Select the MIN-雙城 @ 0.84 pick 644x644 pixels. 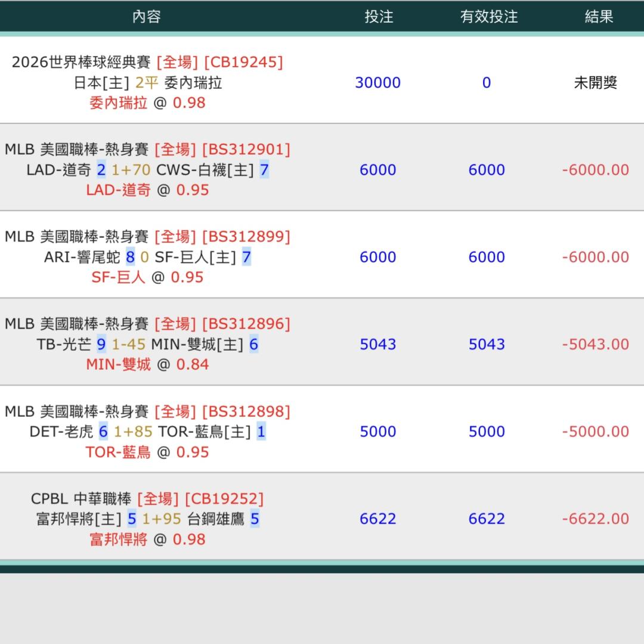pyautogui.click(x=147, y=364)
